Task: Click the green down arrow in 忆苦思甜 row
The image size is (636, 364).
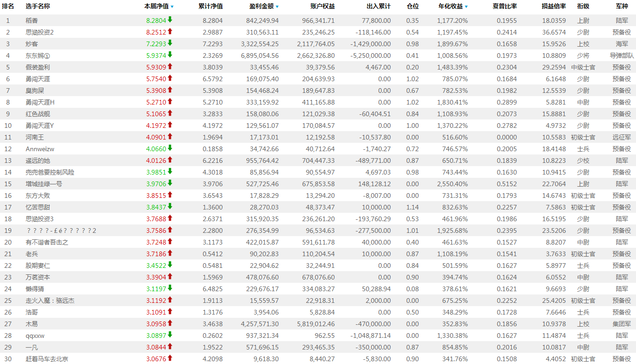Action: pyautogui.click(x=170, y=206)
